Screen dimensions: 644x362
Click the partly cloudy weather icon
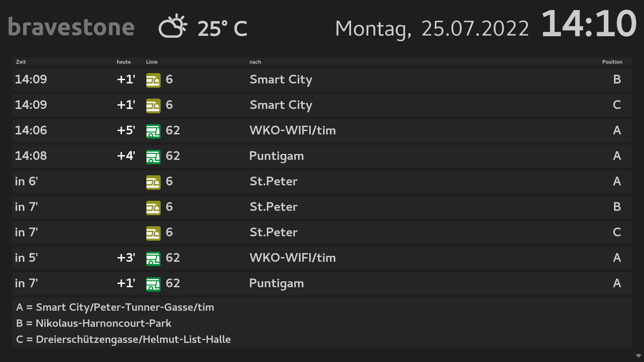tap(172, 26)
